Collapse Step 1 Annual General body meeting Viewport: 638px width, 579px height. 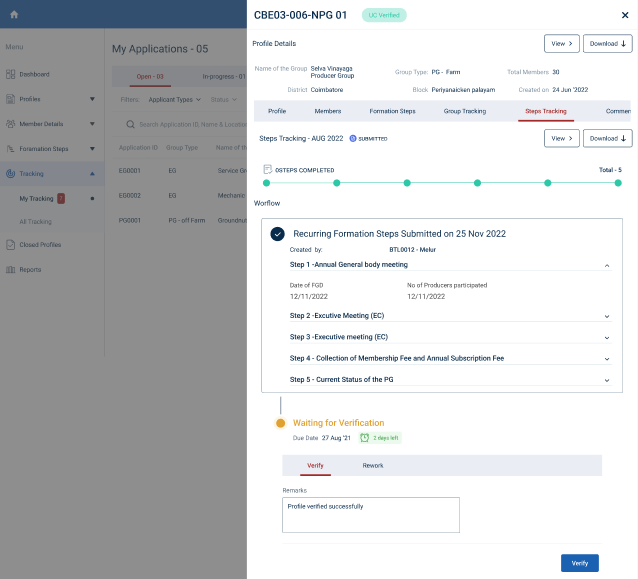606,265
